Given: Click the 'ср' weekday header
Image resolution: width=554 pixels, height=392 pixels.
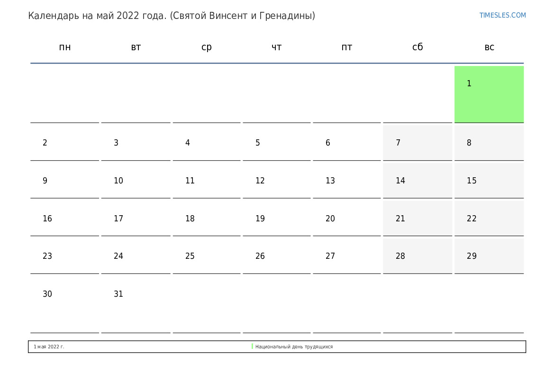Looking at the screenshot, I should click(x=206, y=47).
